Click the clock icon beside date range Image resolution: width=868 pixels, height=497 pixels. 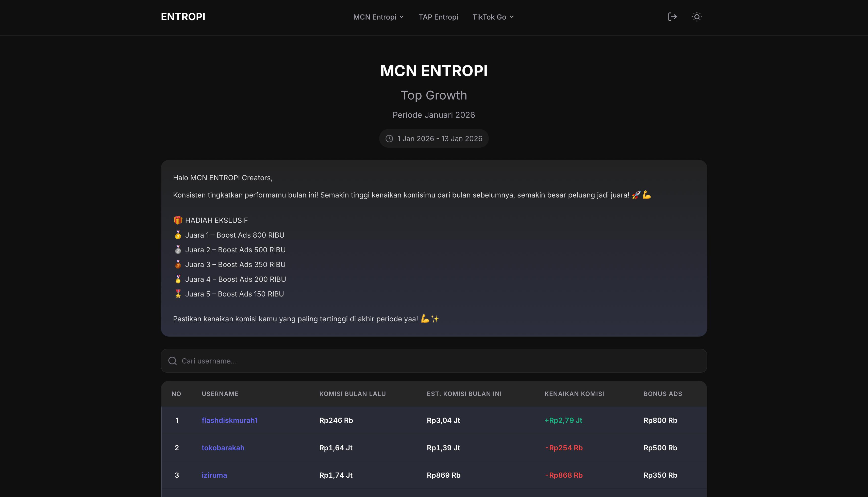point(389,139)
